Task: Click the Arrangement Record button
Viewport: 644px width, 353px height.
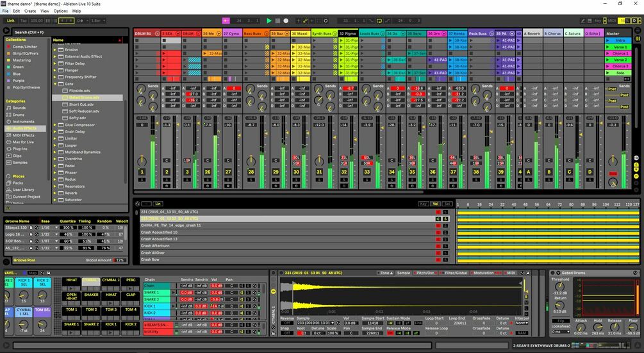Action: (x=286, y=21)
